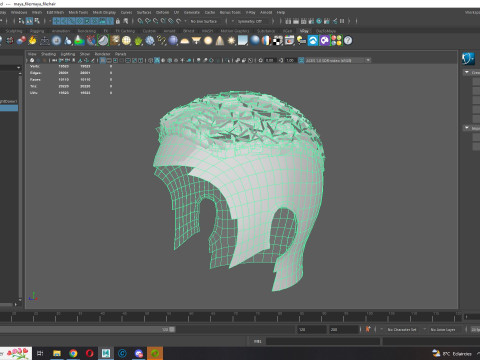Click the auto keyframe icon near range fields

click(368, 329)
